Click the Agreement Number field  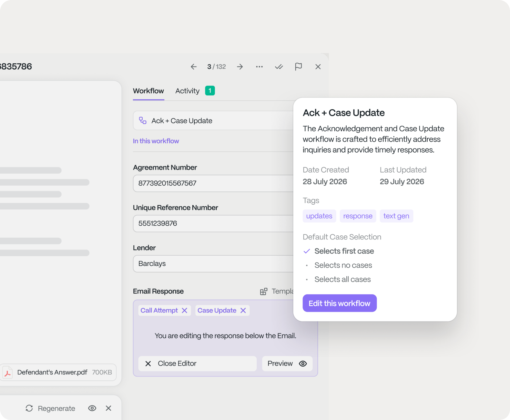pos(214,183)
